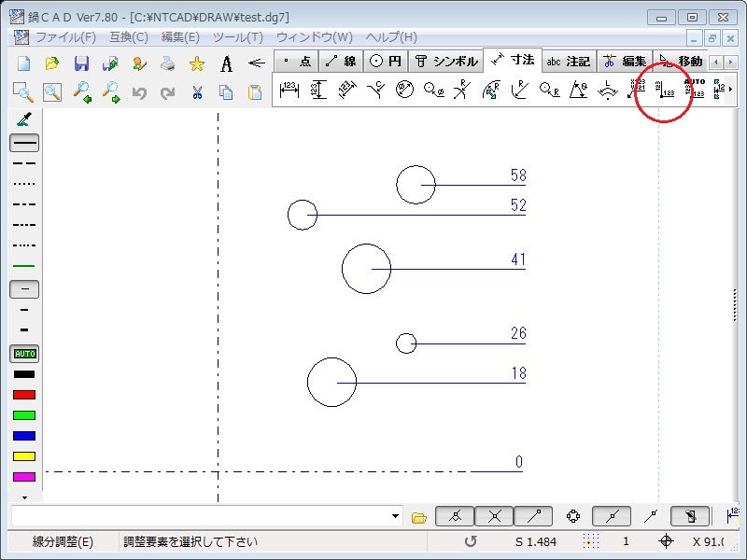Toggle perpendicular snap button

click(455, 516)
